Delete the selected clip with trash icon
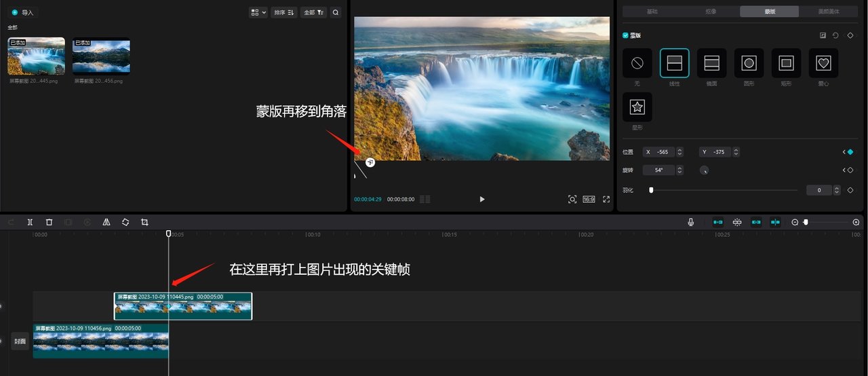 pos(49,222)
